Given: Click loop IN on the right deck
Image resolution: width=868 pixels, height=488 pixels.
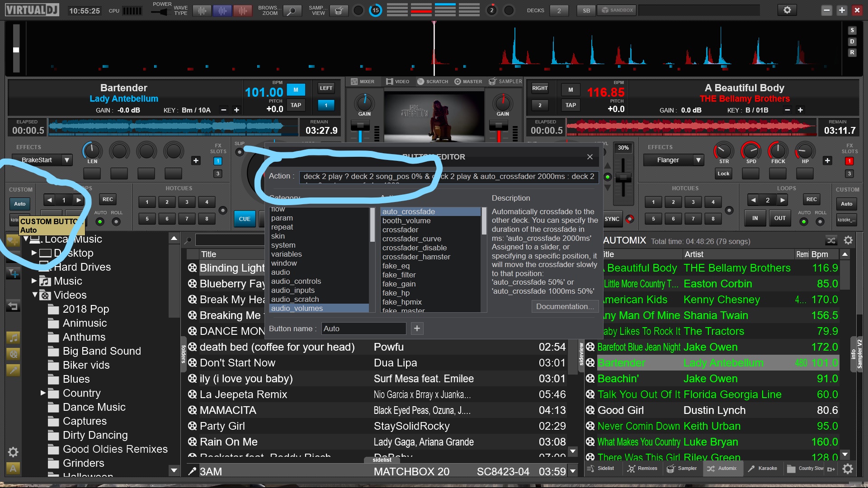Looking at the screenshot, I should pyautogui.click(x=755, y=218).
